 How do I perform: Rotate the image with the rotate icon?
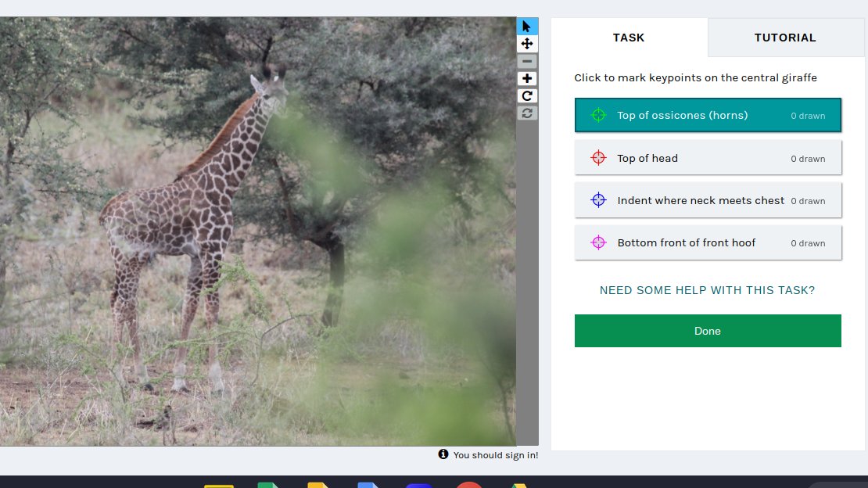click(x=526, y=96)
